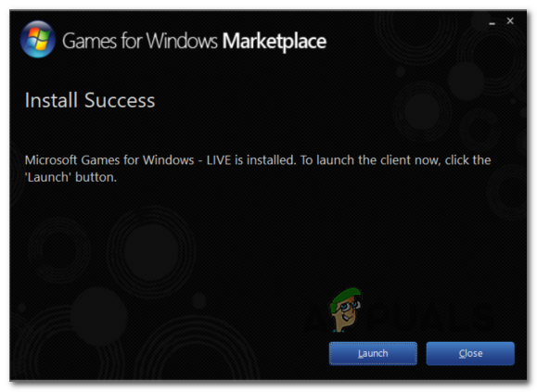Screen dimensions: 537x392
Task: Click the 'Launch' button. text line
Action: click(x=70, y=177)
